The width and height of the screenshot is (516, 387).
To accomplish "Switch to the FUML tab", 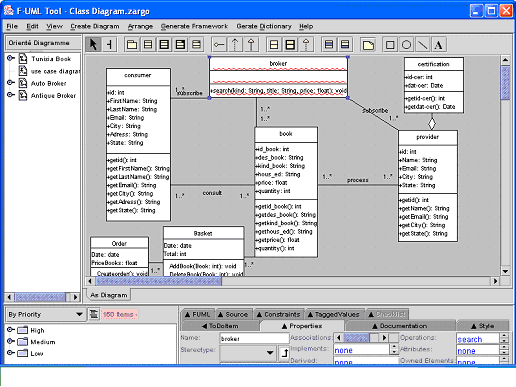I will click(x=198, y=314).
